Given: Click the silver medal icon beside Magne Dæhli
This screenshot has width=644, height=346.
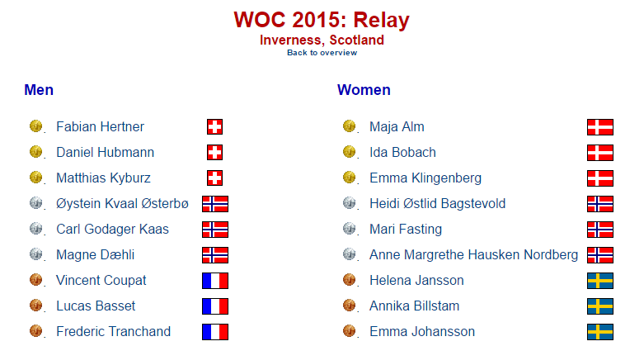Looking at the screenshot, I should pyautogui.click(x=36, y=254).
